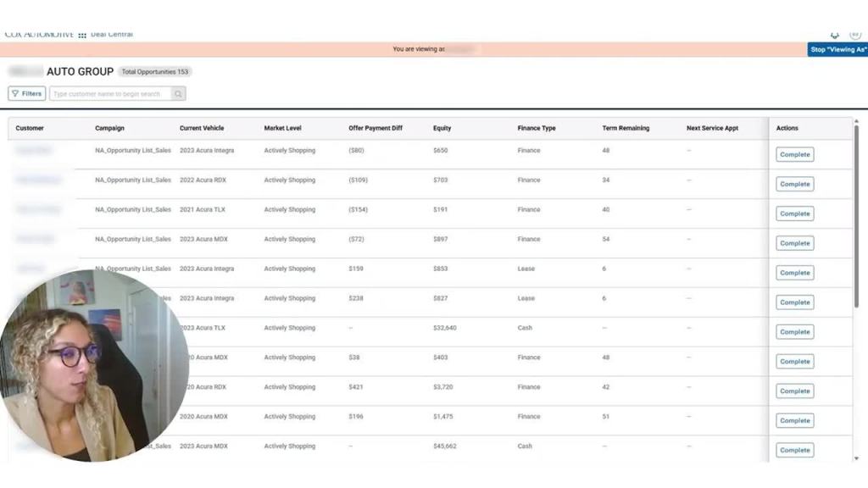Open the app switcher grid icon
The height and width of the screenshot is (488, 868).
tap(82, 35)
